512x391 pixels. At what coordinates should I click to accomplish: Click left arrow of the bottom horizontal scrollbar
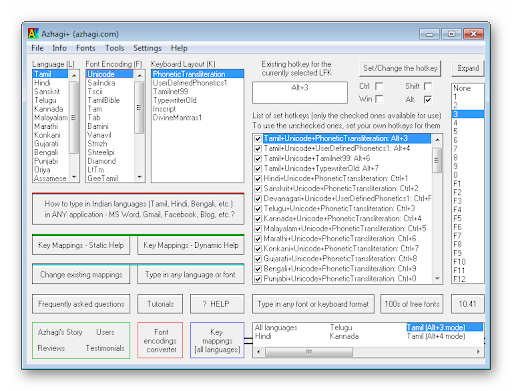(259, 352)
